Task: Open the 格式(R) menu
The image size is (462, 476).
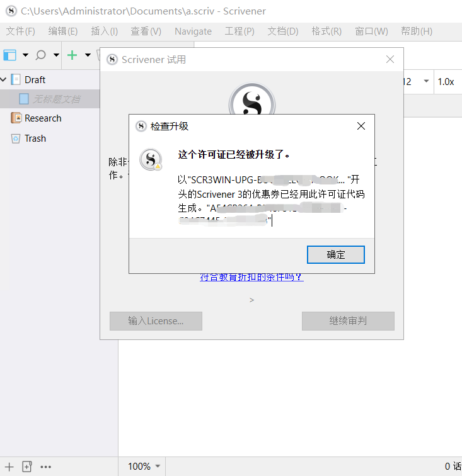Action: pyautogui.click(x=326, y=31)
